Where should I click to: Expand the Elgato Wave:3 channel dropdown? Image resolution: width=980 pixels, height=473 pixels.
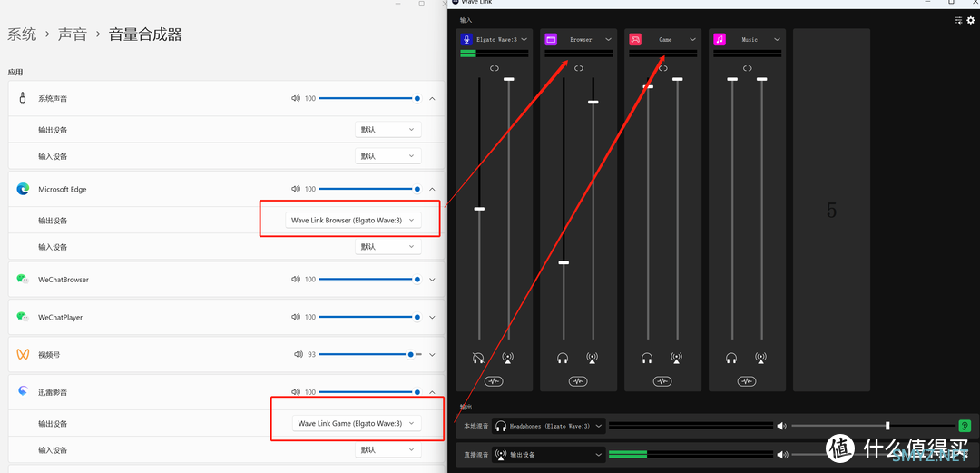(x=524, y=39)
